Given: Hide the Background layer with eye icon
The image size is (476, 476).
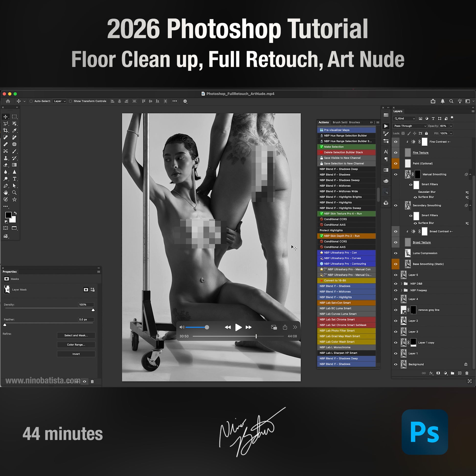Looking at the screenshot, I should (x=396, y=364).
